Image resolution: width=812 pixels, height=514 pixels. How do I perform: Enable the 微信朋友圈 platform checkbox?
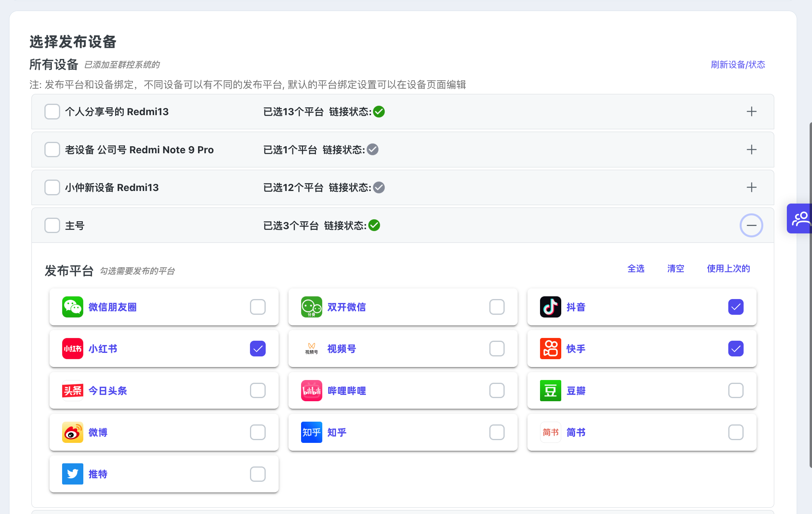(x=258, y=307)
